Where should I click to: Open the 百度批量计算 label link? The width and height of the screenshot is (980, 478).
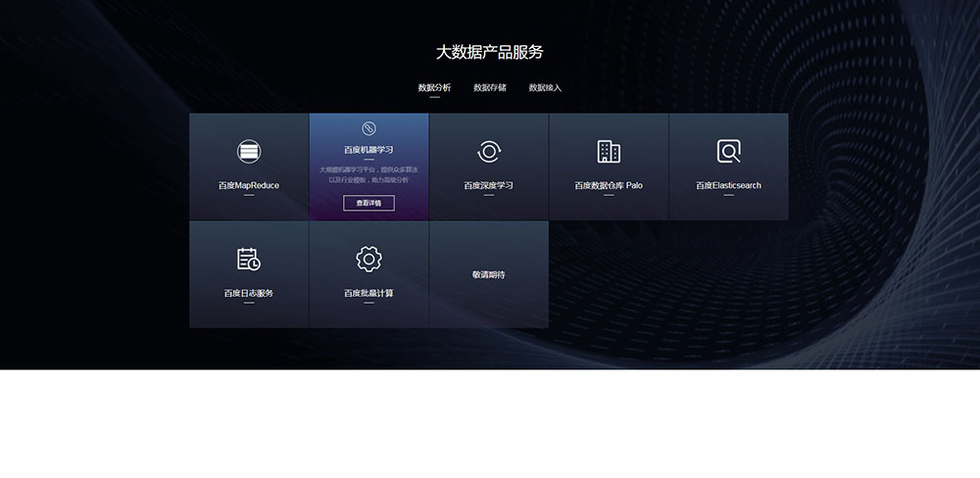pyautogui.click(x=368, y=293)
